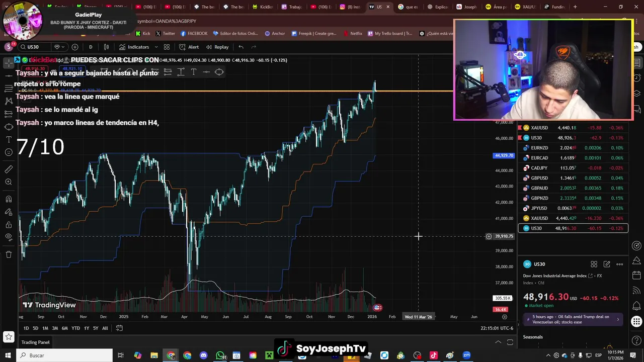
Task: Open the emoji icons tool
Action: pos(9,152)
